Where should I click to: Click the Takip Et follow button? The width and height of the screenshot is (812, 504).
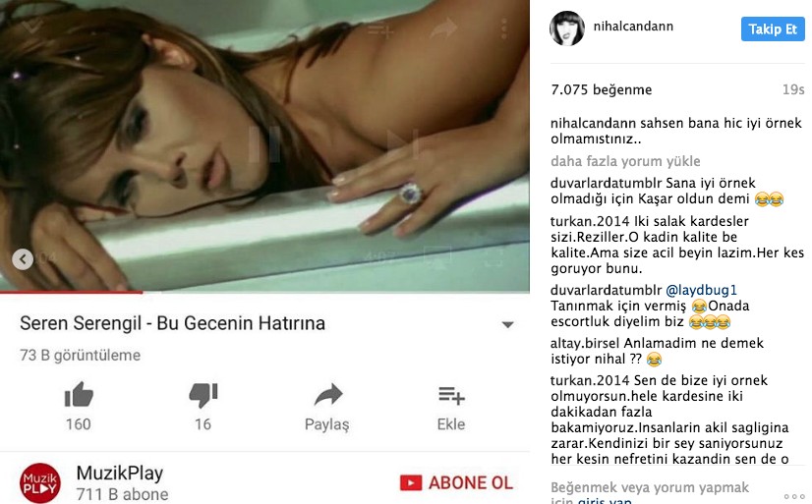tap(773, 28)
